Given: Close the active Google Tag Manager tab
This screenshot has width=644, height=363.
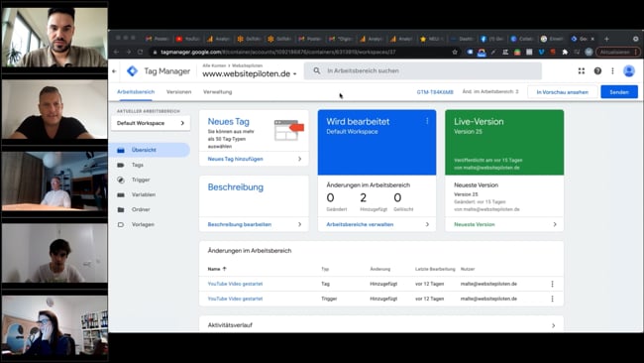Looking at the screenshot, I should (x=592, y=39).
